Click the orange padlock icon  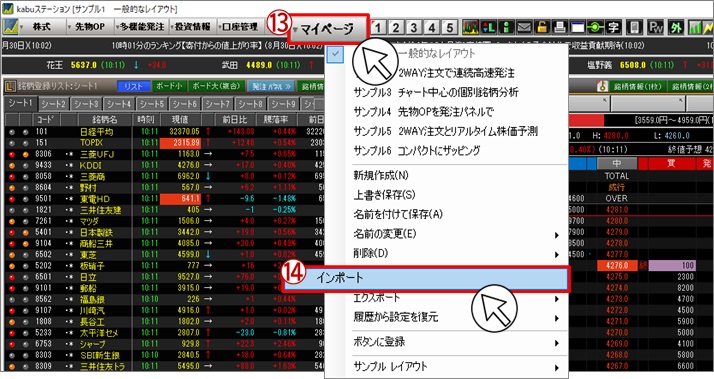(541, 27)
